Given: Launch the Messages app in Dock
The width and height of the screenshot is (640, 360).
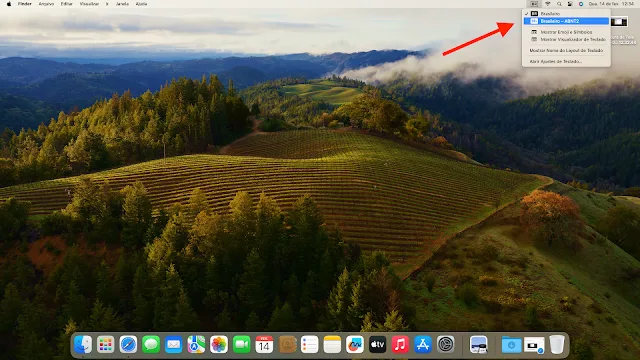Looking at the screenshot, I should coord(151,344).
